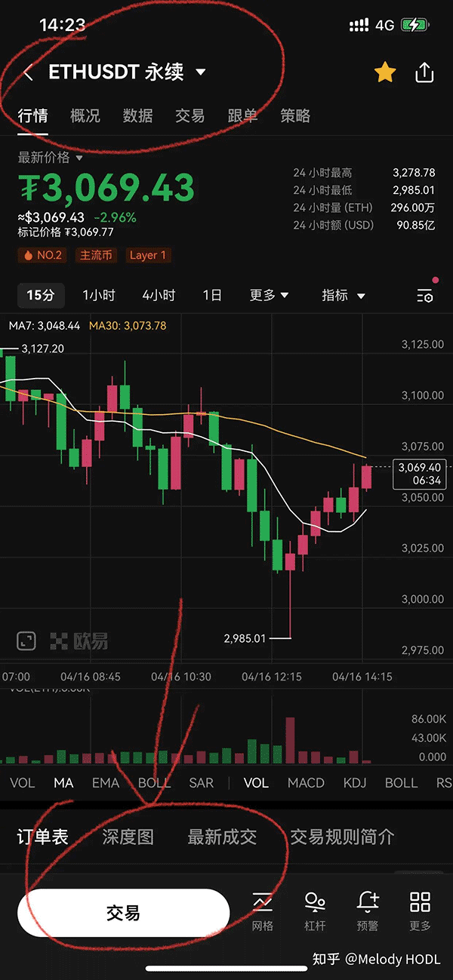Switch to the 深度图 tab
The height and width of the screenshot is (980, 453).
click(128, 837)
